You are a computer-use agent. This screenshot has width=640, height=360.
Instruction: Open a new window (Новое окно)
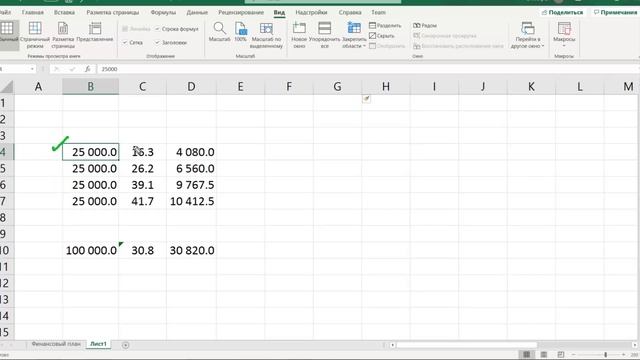tap(299, 35)
